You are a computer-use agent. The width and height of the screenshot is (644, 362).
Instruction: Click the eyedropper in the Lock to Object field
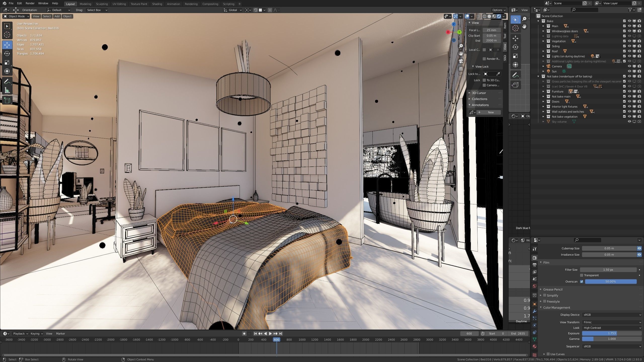(498, 74)
